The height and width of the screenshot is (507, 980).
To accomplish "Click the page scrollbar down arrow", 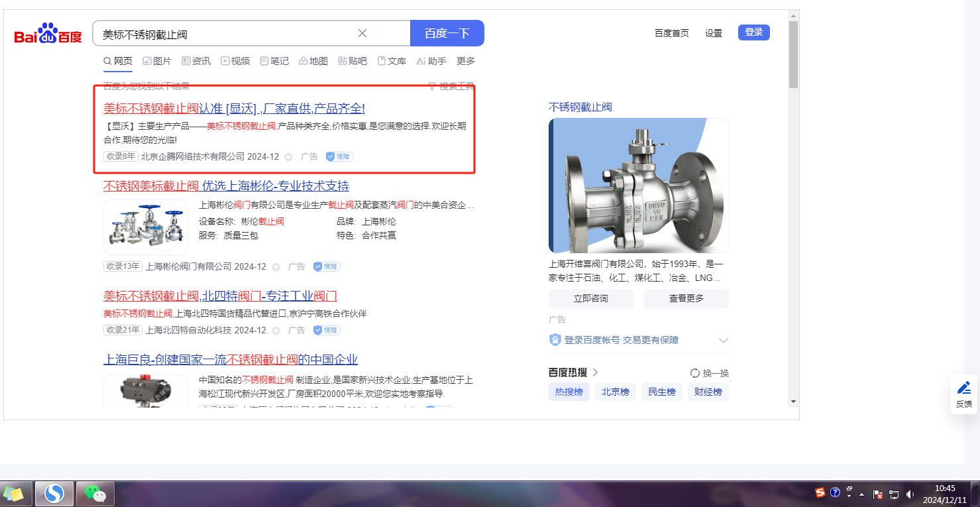I will coord(793,401).
